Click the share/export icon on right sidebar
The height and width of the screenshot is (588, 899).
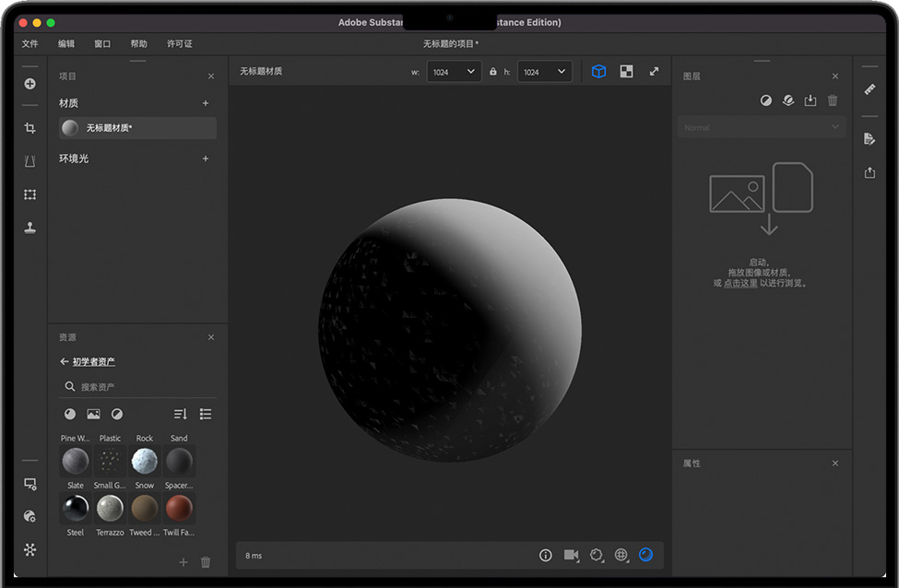(x=869, y=172)
